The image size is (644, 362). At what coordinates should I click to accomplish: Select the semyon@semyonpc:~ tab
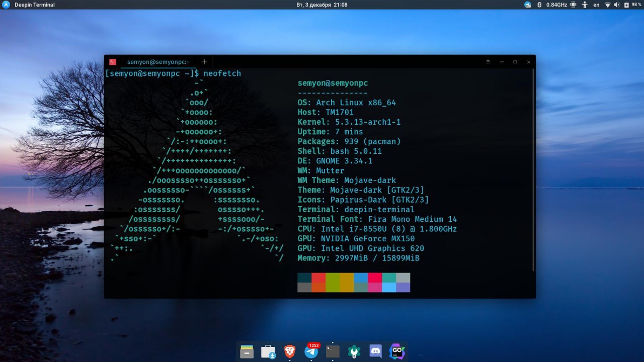click(158, 62)
